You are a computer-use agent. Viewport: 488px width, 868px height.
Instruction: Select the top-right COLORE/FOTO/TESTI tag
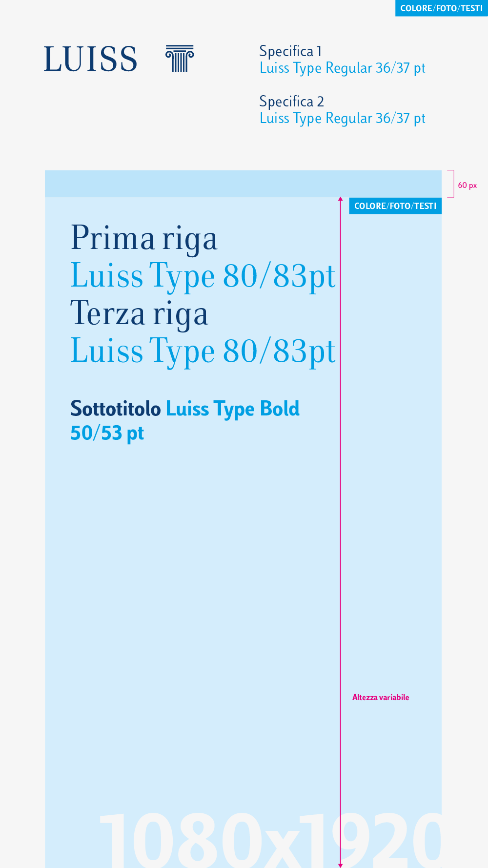pyautogui.click(x=442, y=8)
